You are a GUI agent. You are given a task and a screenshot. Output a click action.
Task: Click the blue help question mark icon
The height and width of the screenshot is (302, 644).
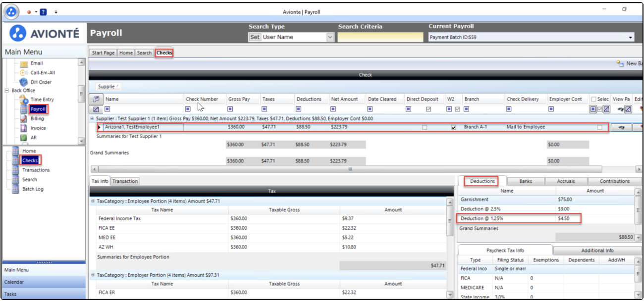click(x=44, y=11)
